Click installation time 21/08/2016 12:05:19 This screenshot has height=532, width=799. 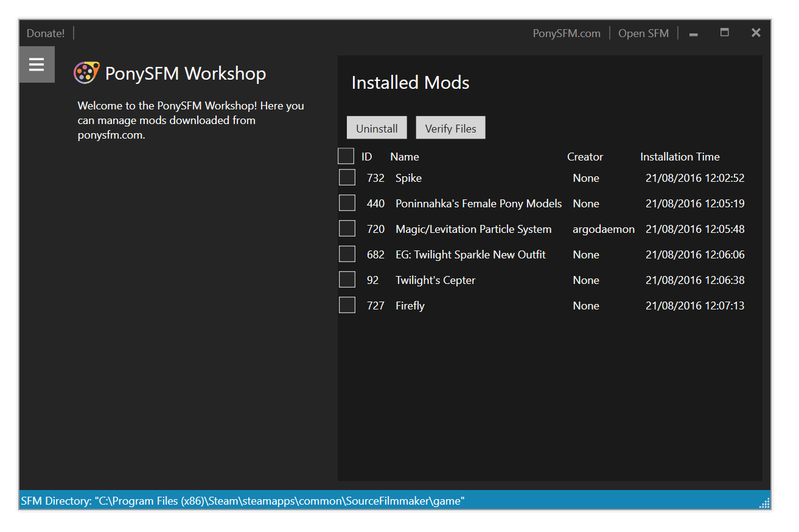click(x=695, y=204)
